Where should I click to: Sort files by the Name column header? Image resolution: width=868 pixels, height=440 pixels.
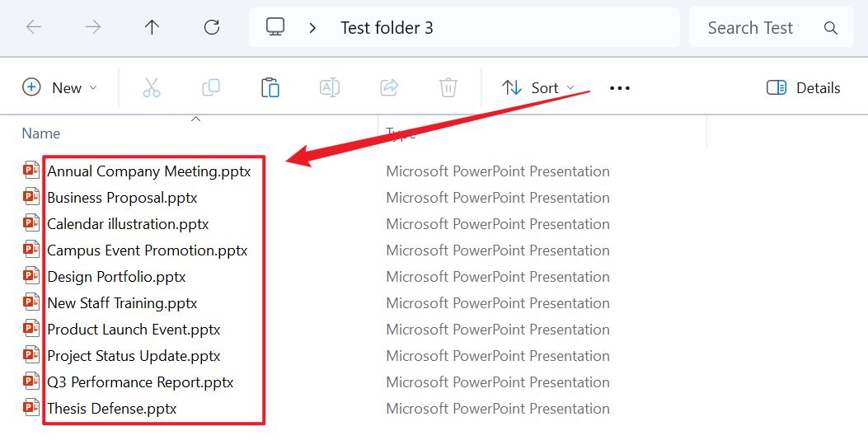point(41,133)
